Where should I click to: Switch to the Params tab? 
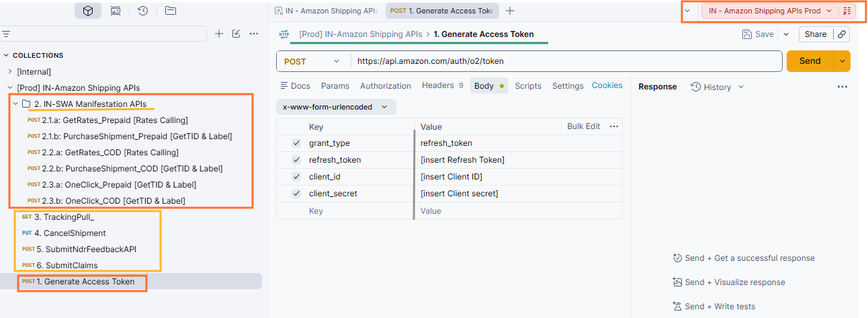point(335,86)
